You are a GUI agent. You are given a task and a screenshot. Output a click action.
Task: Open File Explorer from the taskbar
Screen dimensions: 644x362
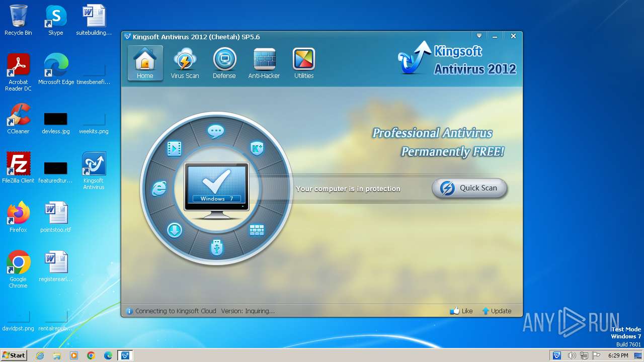(57, 355)
